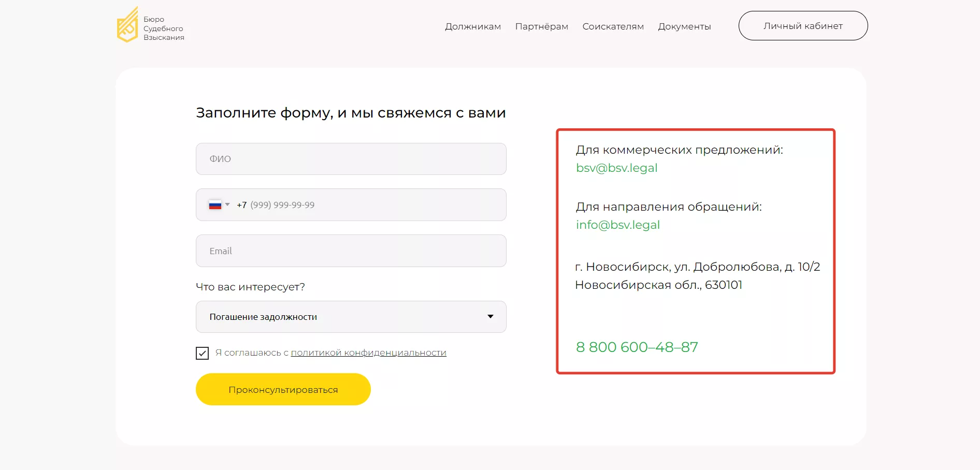Click the Новосибирск, ул. Добролюбова address text
The height and width of the screenshot is (470, 980).
[x=698, y=267]
